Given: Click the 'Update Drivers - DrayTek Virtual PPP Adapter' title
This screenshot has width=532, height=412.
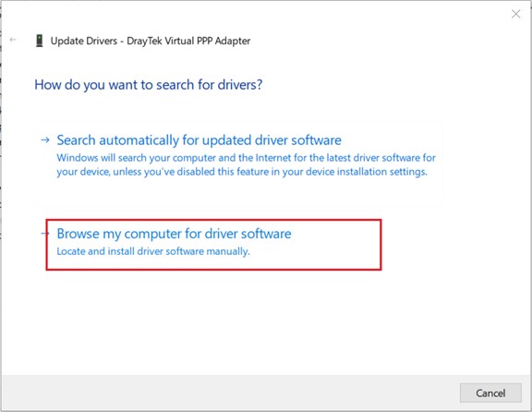Looking at the screenshot, I should 151,41.
